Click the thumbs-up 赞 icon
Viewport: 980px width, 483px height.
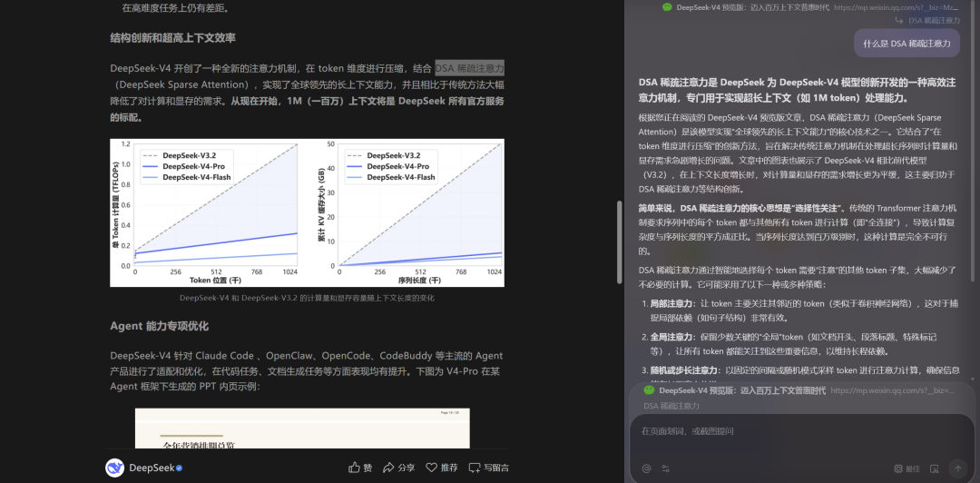click(354, 468)
